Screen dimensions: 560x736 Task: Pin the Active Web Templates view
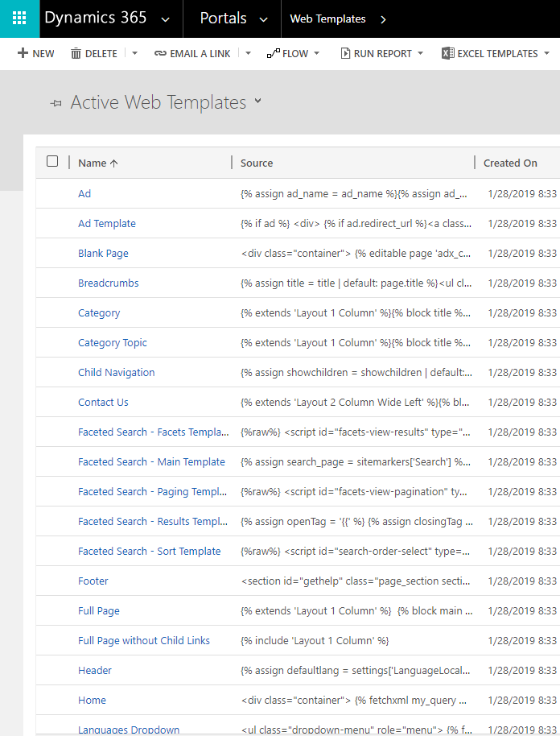56,103
